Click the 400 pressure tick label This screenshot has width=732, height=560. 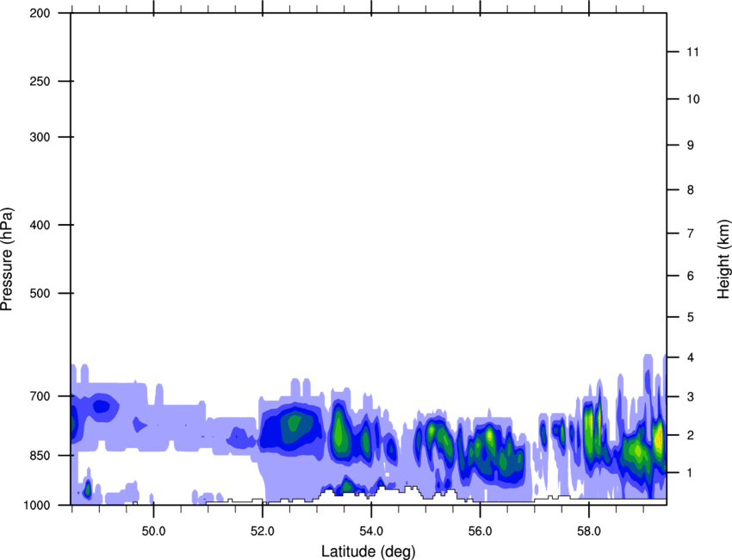[40, 225]
